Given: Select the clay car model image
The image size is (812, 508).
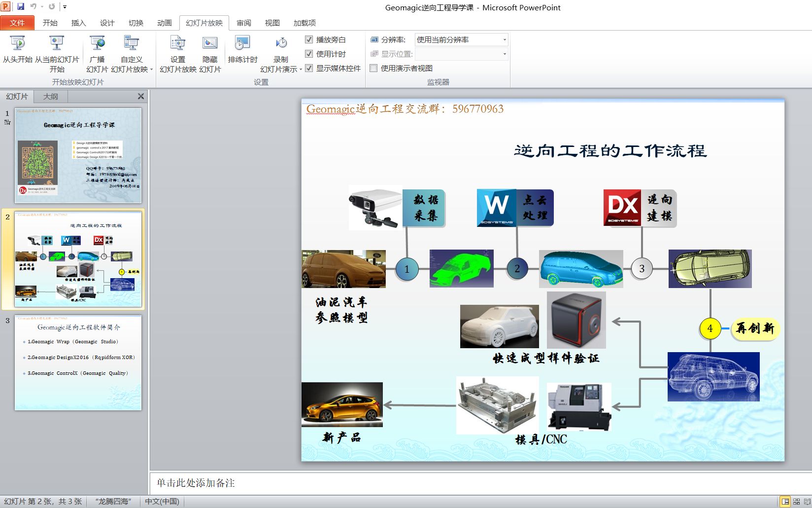Looking at the screenshot, I should pos(343,269).
